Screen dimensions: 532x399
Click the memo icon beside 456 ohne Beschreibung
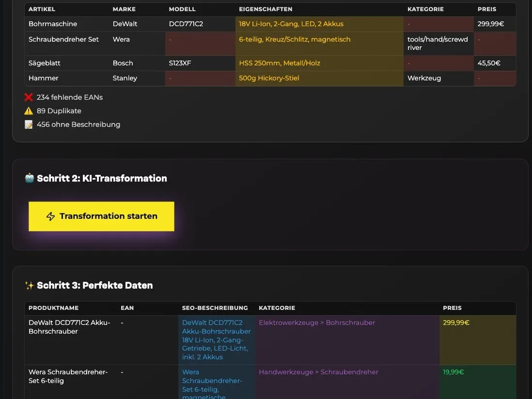coord(29,124)
